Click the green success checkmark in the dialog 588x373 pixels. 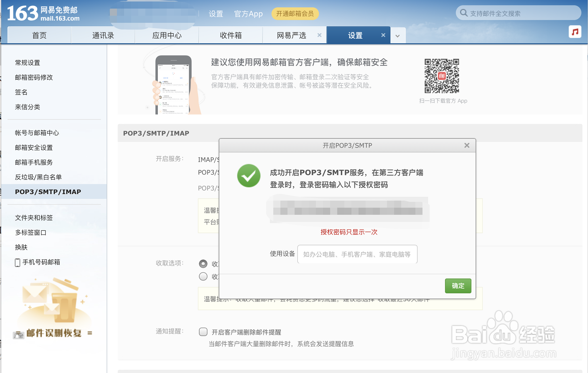click(249, 176)
